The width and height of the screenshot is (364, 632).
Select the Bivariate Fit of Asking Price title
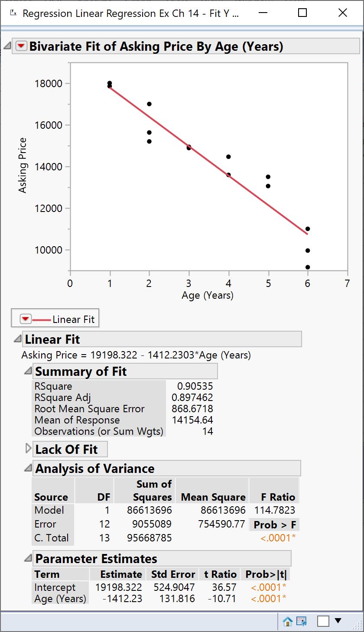156,46
